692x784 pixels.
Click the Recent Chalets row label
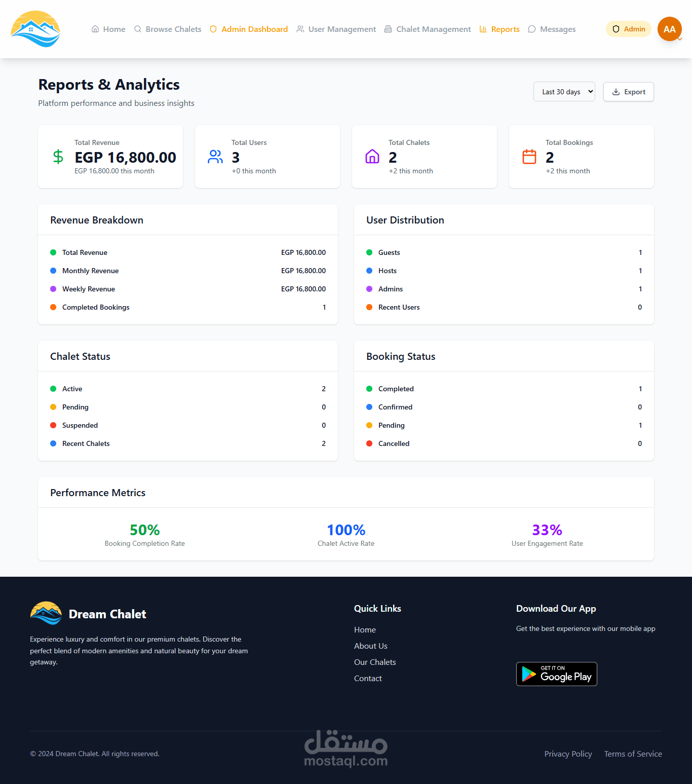pos(86,443)
